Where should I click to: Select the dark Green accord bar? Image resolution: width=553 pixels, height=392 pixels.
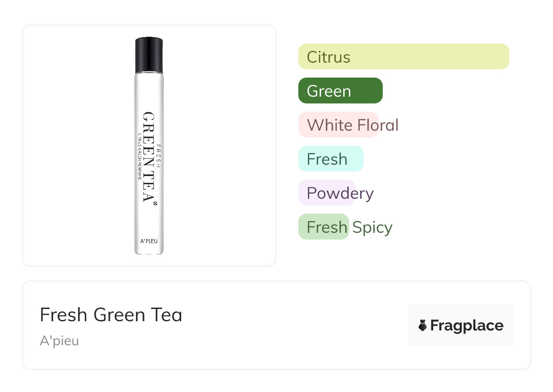point(340,91)
